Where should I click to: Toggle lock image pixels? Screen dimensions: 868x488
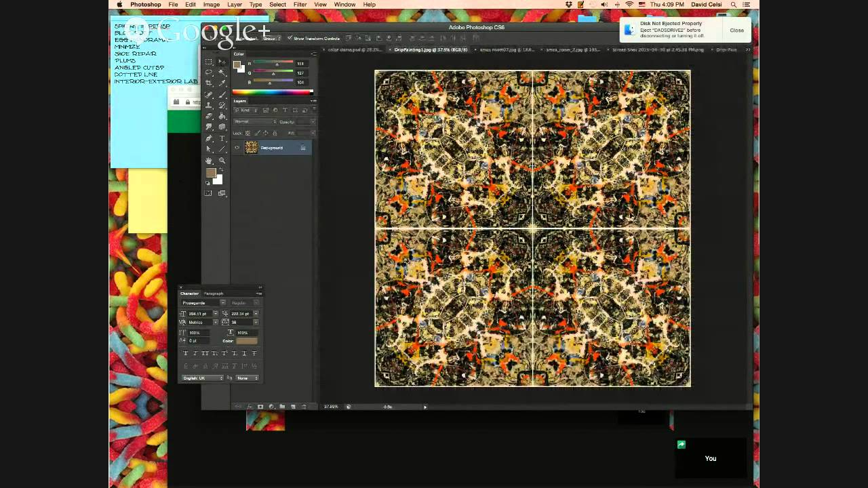pos(257,133)
